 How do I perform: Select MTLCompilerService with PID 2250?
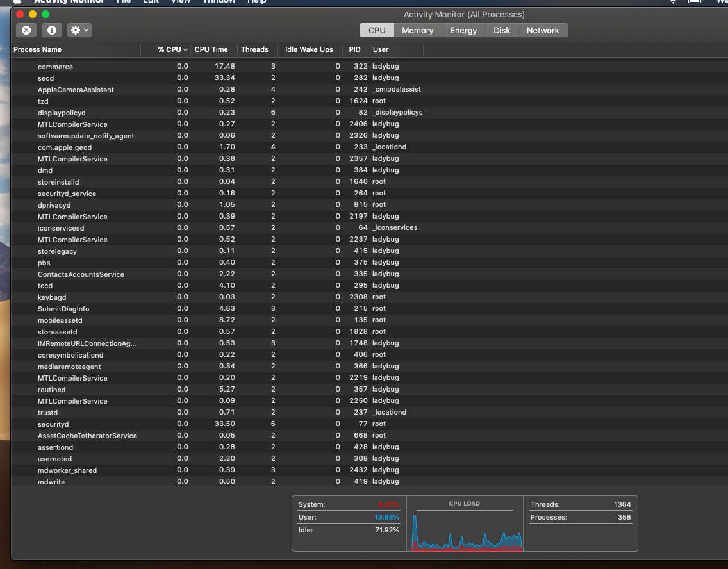click(370, 400)
